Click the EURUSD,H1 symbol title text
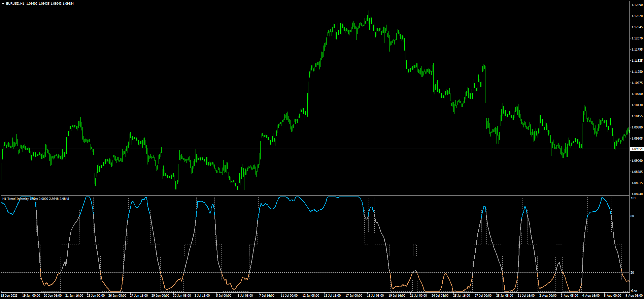Screen dimensions: 644x299 [15, 4]
